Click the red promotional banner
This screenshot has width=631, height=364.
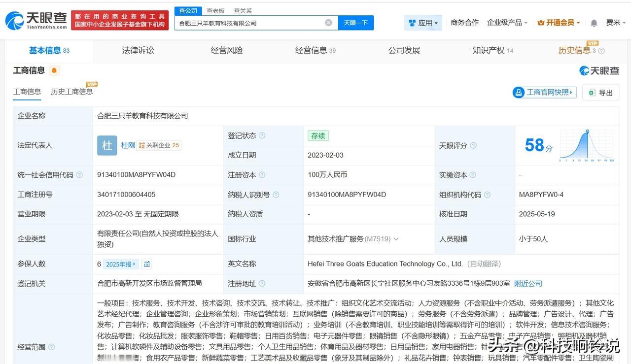coord(120,20)
